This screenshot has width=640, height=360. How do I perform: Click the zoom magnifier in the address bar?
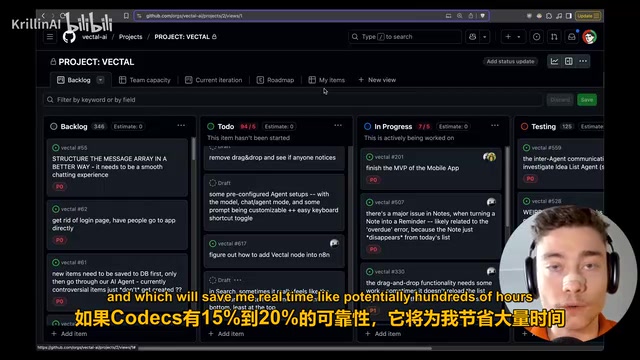tap(460, 16)
